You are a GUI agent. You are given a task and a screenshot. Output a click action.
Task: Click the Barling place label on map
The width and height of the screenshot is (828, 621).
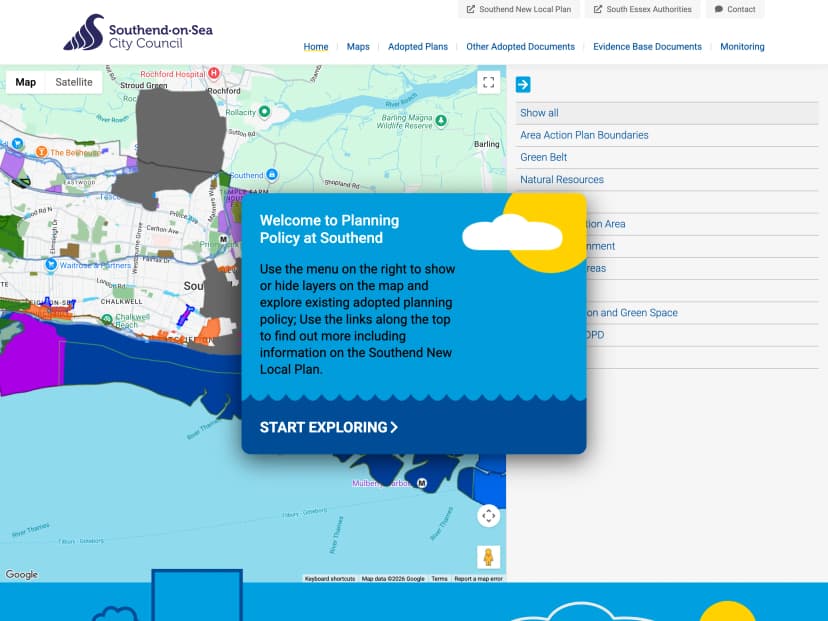[486, 144]
